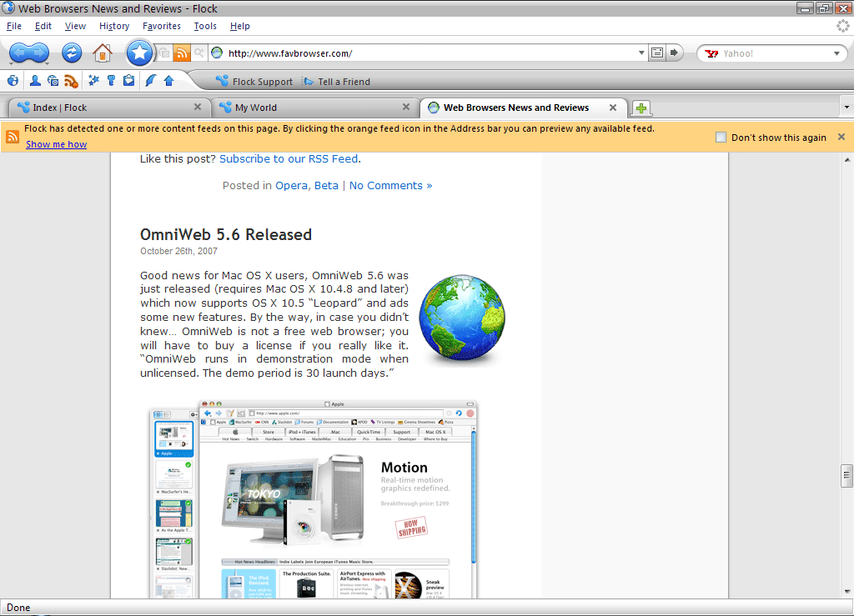Open People sidebar icon
The width and height of the screenshot is (854, 616).
point(35,81)
